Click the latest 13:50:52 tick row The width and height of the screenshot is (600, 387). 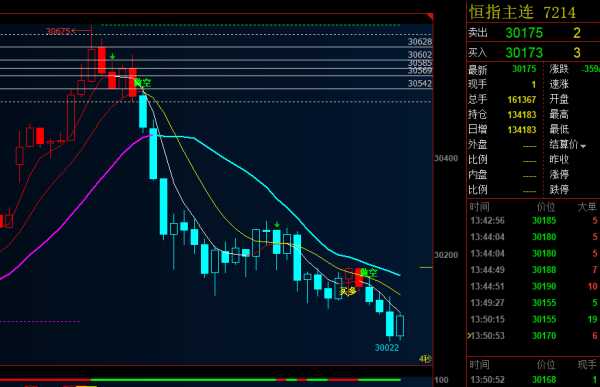coord(533,380)
